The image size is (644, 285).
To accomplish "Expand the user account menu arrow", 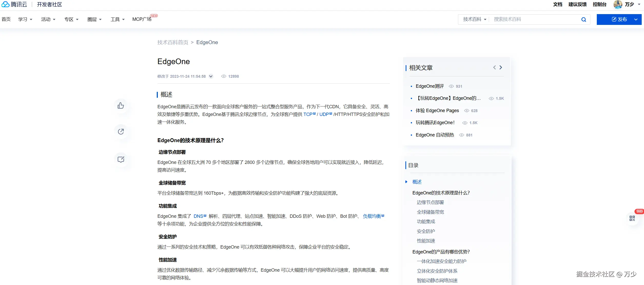I will click(639, 4).
